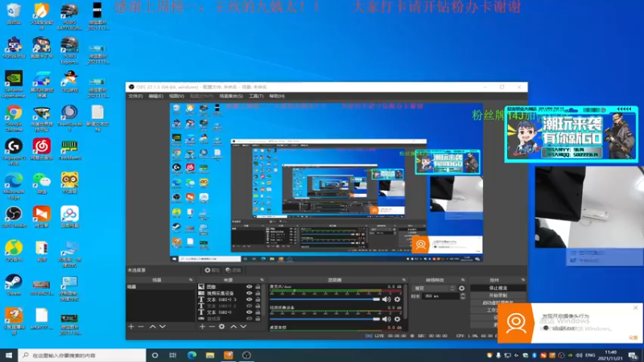The width and height of the screenshot is (644, 362).
Task: Move scene up in Scenes list
Action: [152, 327]
